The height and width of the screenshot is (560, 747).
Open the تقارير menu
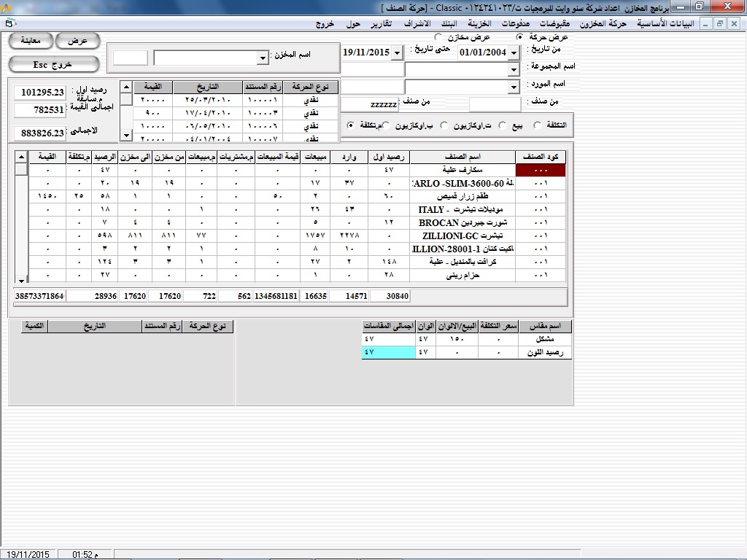point(379,24)
